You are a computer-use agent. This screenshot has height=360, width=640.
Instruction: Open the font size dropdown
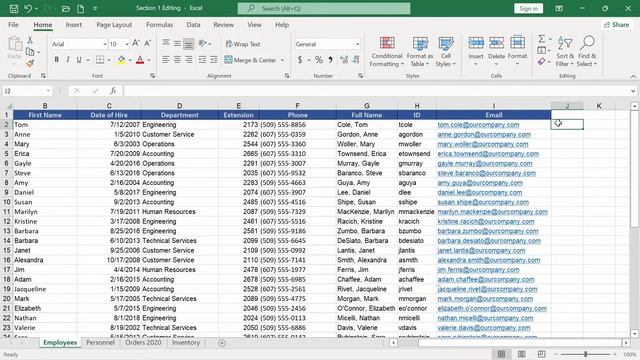(x=127, y=44)
